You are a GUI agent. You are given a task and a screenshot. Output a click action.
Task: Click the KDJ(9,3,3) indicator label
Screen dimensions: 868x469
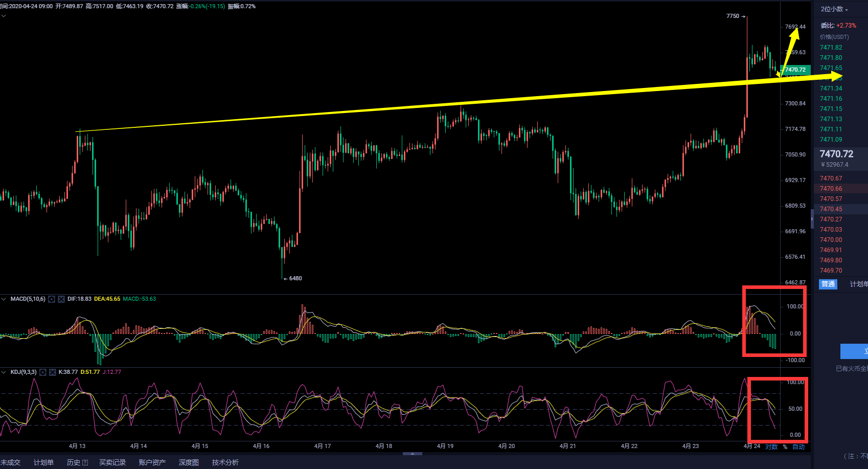tap(24, 372)
